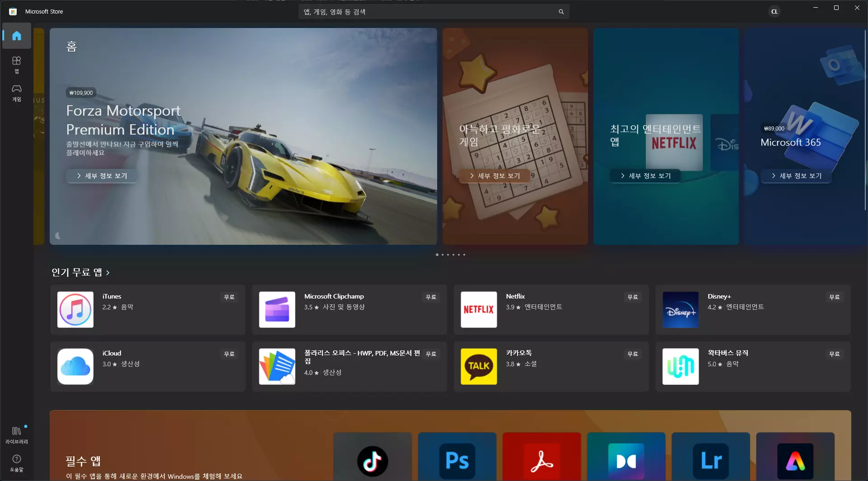Image resolution: width=868 pixels, height=481 pixels.
Task: Click the iTunes app title
Action: [x=112, y=296]
